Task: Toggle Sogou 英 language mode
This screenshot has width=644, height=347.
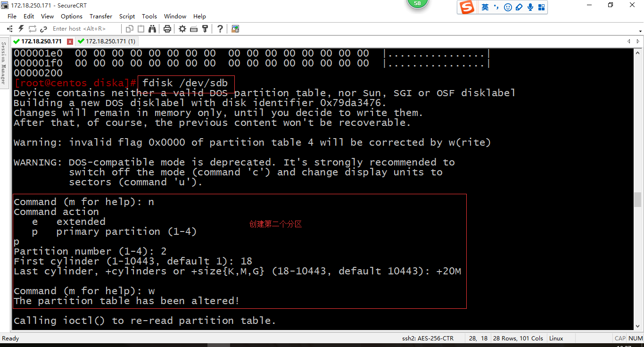Action: coord(485,7)
